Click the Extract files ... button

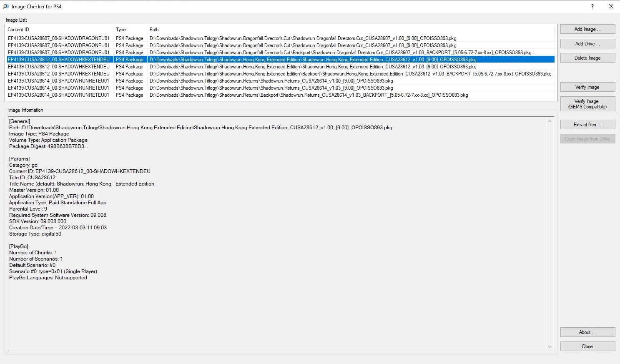[x=587, y=125]
